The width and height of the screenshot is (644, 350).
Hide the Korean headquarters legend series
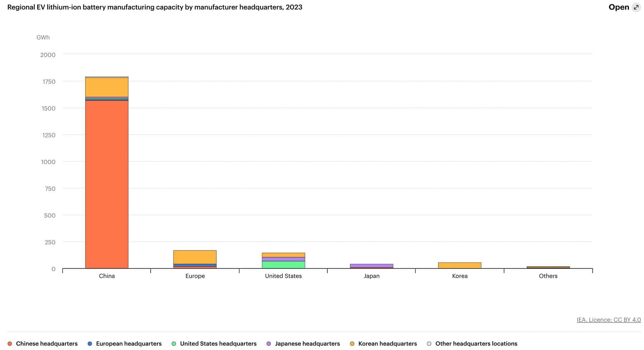point(387,344)
